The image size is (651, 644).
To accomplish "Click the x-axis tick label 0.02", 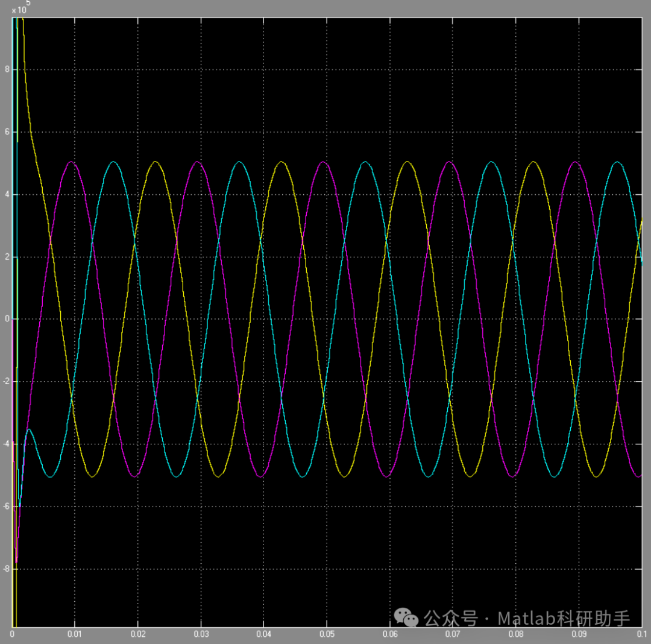I will (138, 634).
